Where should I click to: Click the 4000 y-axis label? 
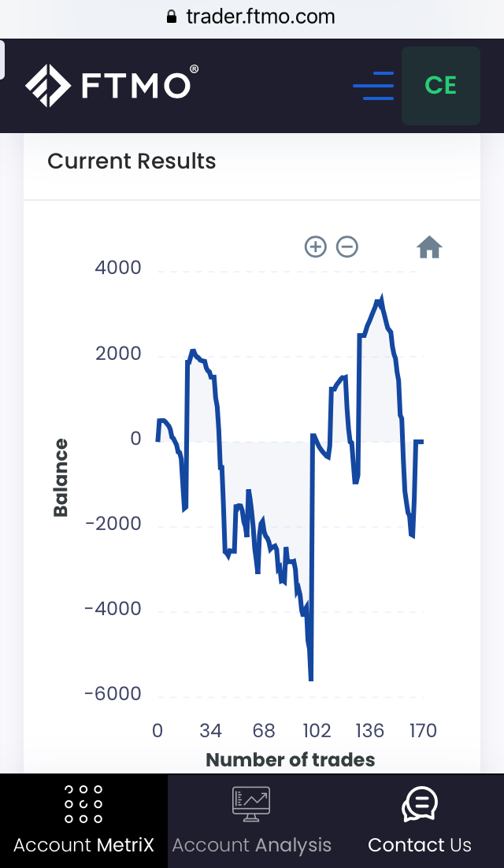118,268
